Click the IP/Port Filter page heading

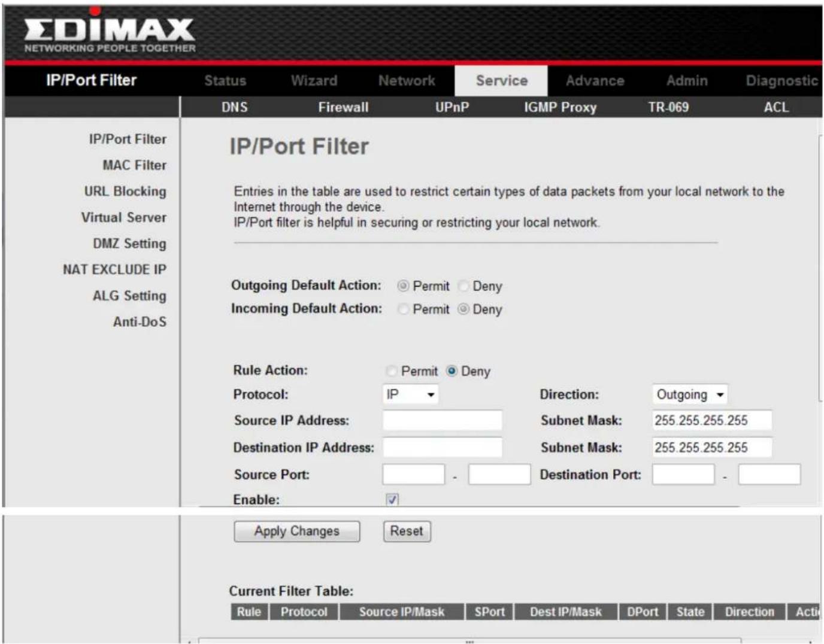299,147
